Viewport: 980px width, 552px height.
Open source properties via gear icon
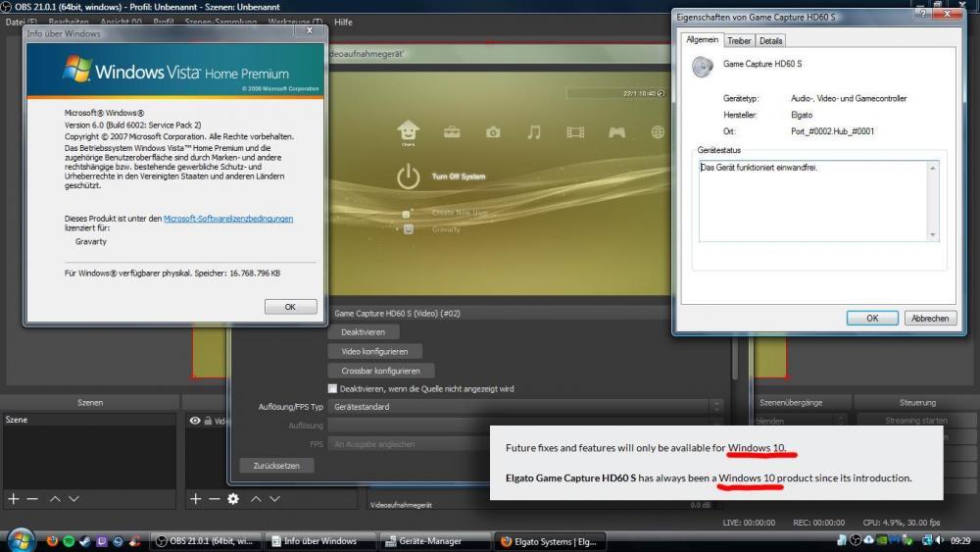click(x=233, y=499)
